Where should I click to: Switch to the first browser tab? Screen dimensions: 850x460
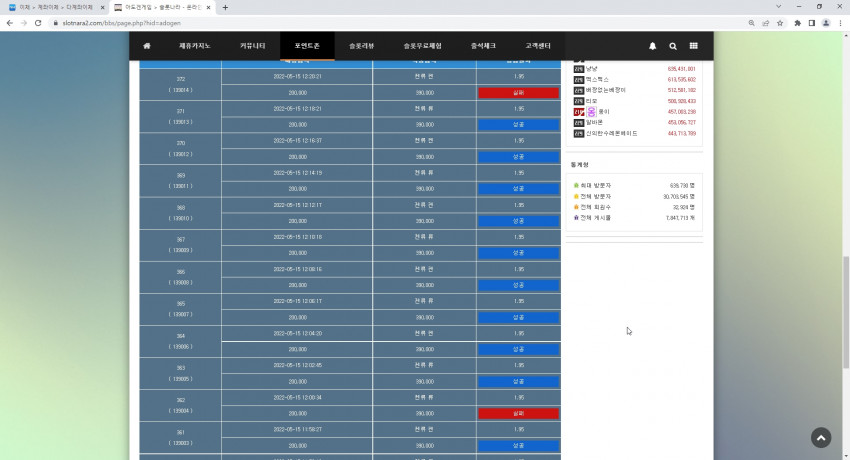point(54,8)
